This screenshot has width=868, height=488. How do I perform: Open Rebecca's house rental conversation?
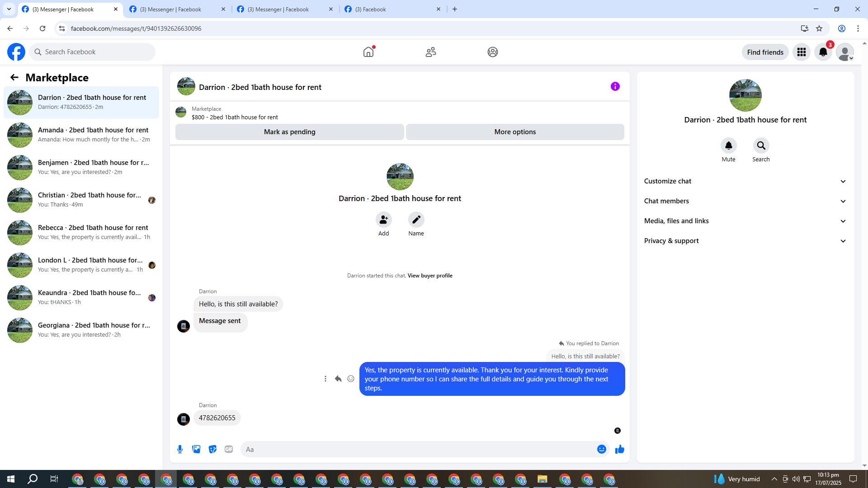(81, 232)
